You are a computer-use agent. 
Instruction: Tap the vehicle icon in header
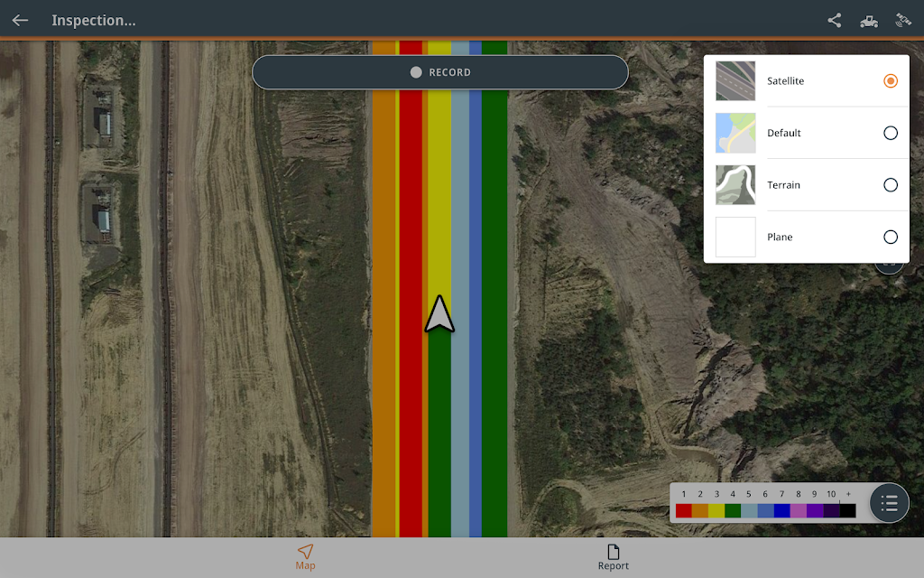click(869, 22)
